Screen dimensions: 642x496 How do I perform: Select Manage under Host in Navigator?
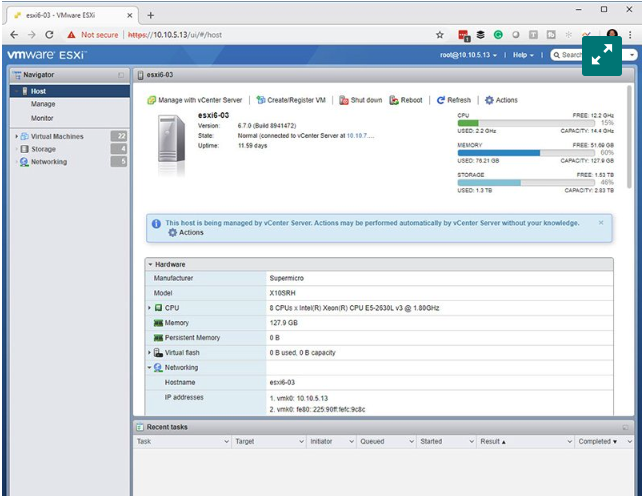click(x=43, y=104)
